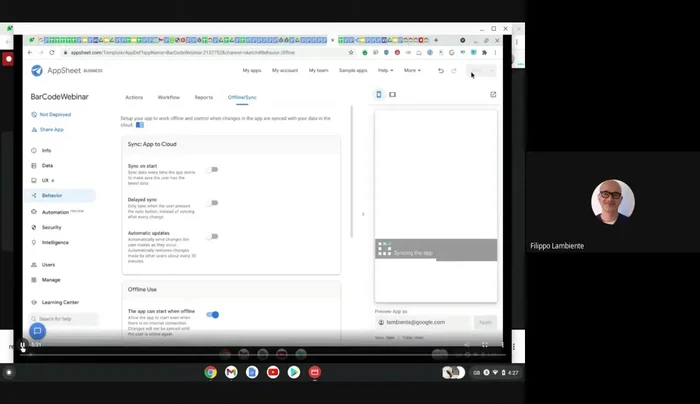
Task: Open a new browser tab with plus
Action: [x=436, y=40]
